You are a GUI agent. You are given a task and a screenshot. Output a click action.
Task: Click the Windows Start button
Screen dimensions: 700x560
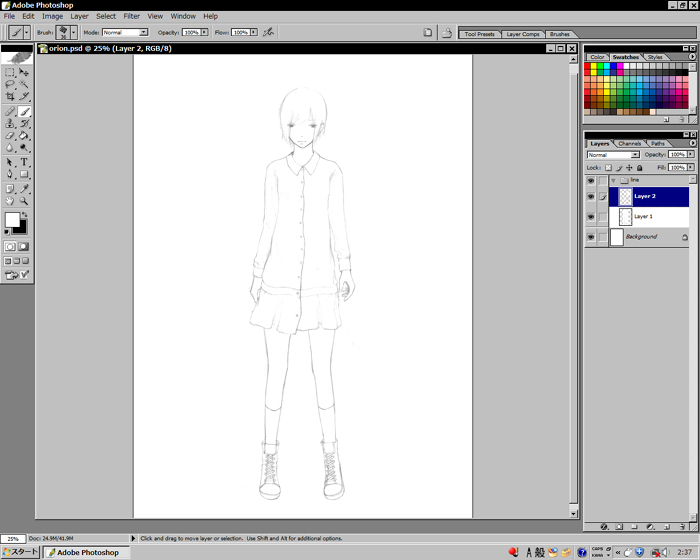pyautogui.click(x=20, y=552)
